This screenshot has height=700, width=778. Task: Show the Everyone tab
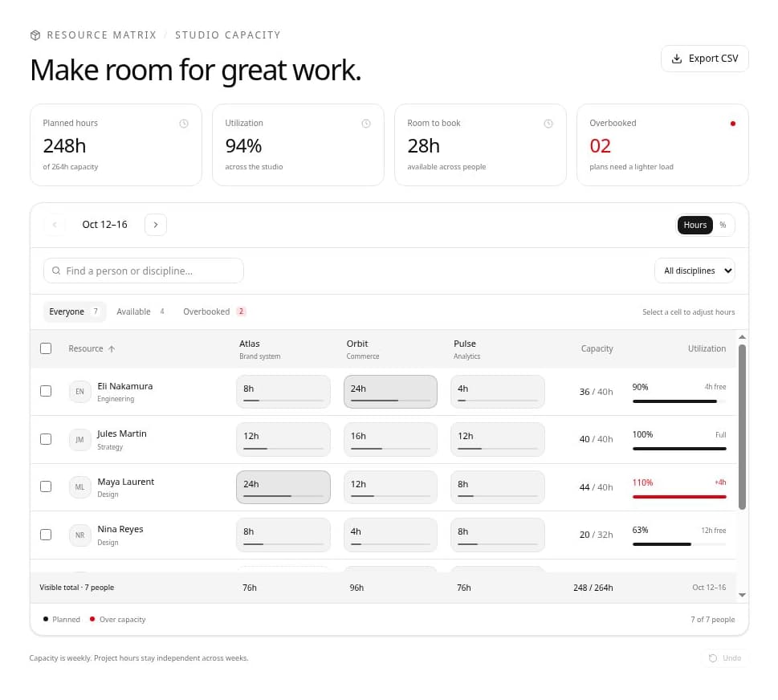75,311
